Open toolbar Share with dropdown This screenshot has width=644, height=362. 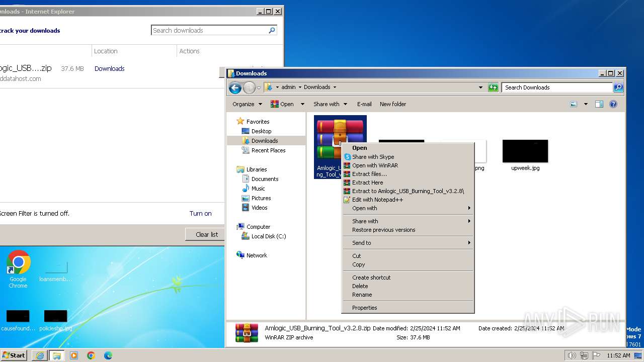click(330, 104)
